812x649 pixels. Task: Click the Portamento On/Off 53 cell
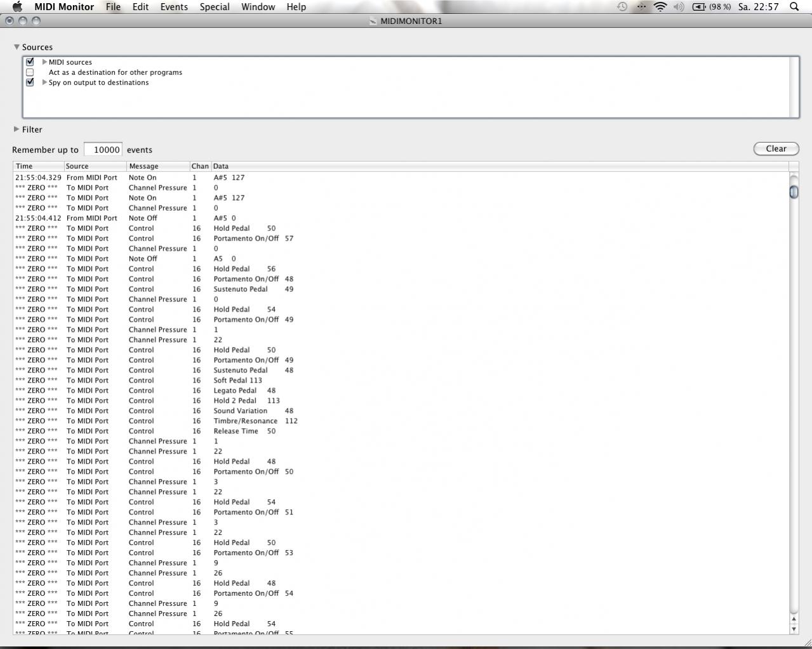click(253, 553)
